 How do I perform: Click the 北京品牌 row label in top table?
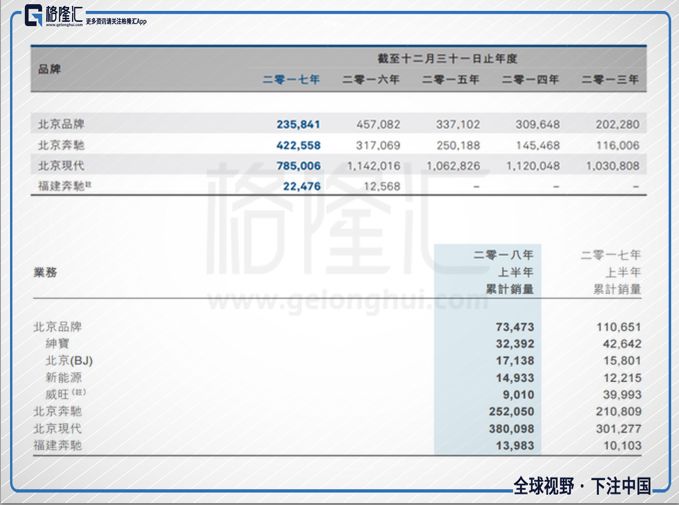[x=61, y=124]
